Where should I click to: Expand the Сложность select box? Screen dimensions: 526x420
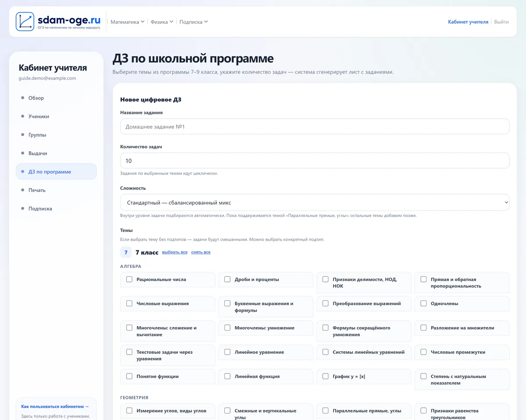[315, 203]
